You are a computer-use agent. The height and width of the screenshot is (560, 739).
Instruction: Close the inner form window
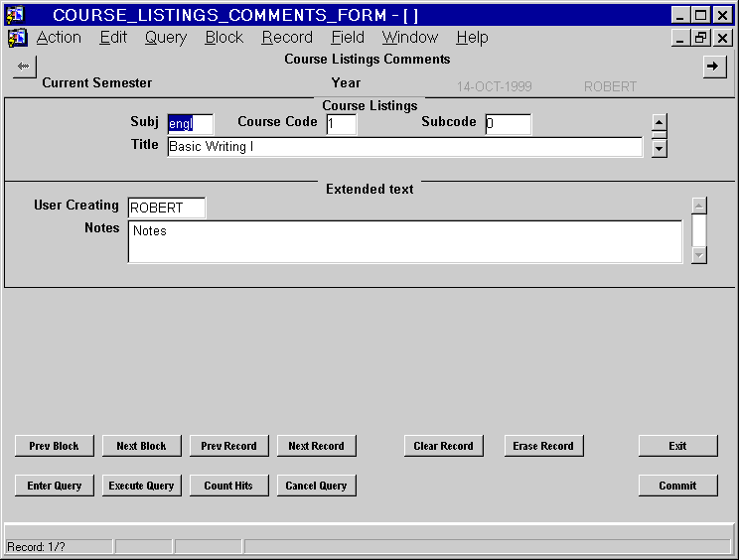click(722, 38)
